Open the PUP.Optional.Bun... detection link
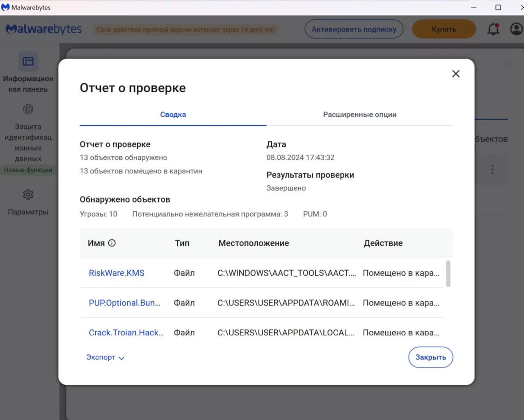 [x=124, y=303]
